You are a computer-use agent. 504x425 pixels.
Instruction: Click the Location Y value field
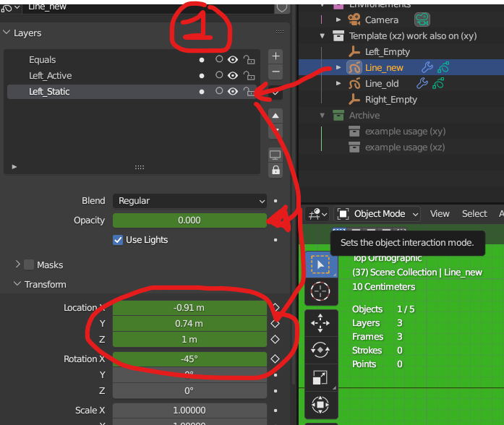click(x=189, y=324)
